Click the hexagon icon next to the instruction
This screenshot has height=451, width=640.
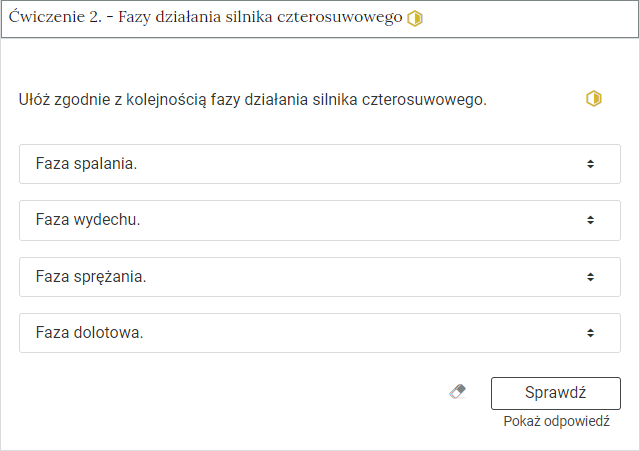[593, 99]
